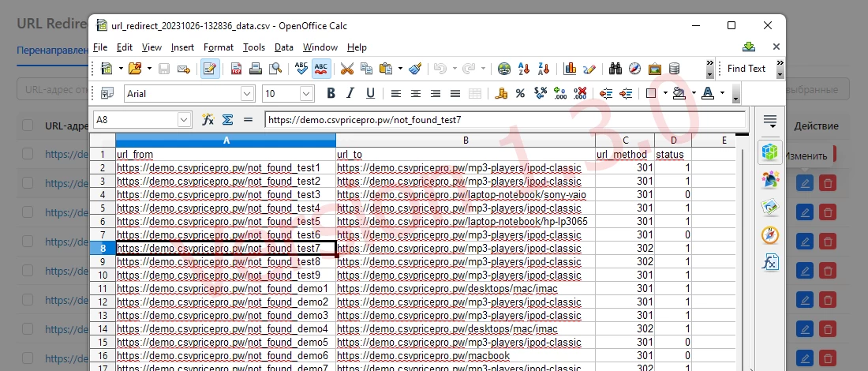Open the Sidebar Settings menu icon
This screenshot has width=868, height=371.
(770, 122)
